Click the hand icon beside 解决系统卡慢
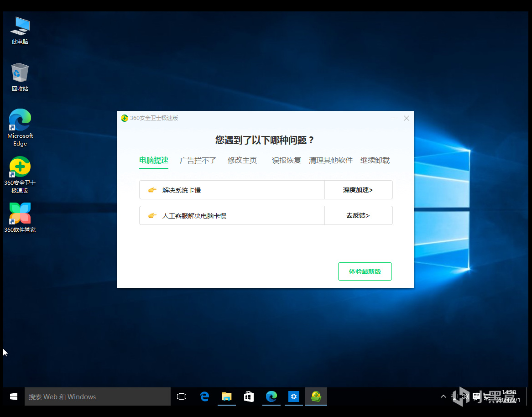 tap(152, 190)
